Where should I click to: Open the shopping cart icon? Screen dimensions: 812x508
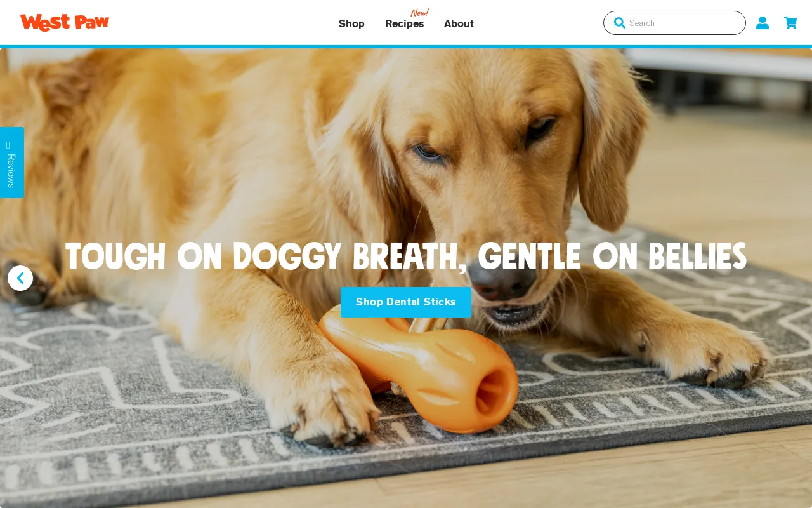coord(790,23)
